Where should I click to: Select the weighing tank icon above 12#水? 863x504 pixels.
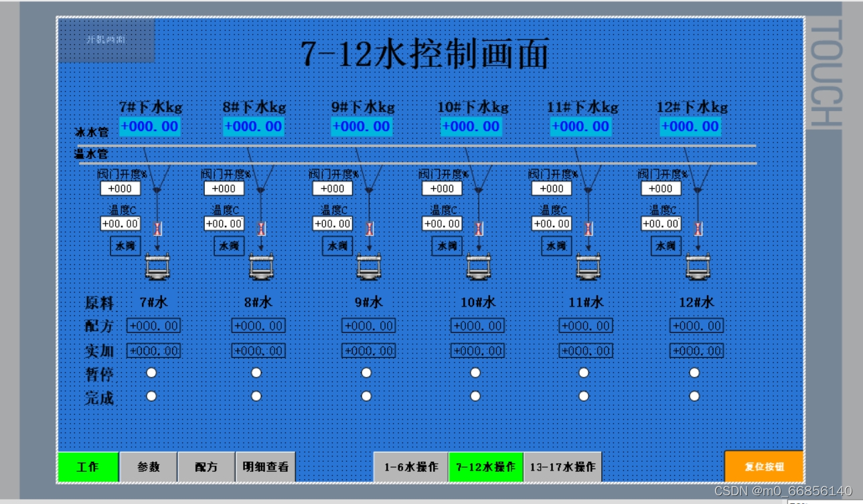pyautogui.click(x=698, y=266)
